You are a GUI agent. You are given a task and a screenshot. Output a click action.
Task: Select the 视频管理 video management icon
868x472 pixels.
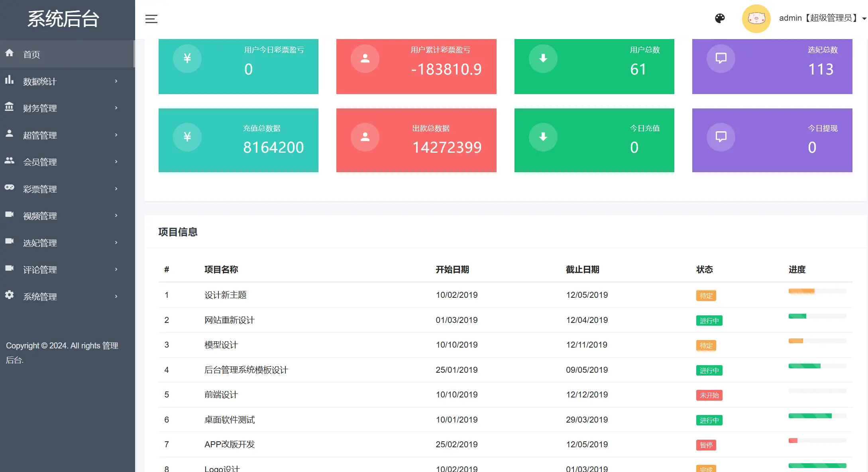coord(10,215)
